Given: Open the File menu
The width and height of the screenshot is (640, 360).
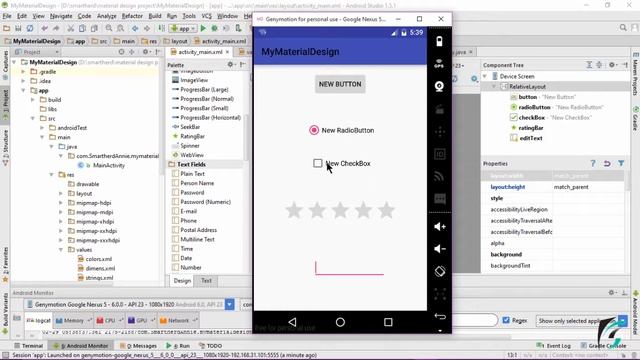Looking at the screenshot, I should [x=7, y=16].
